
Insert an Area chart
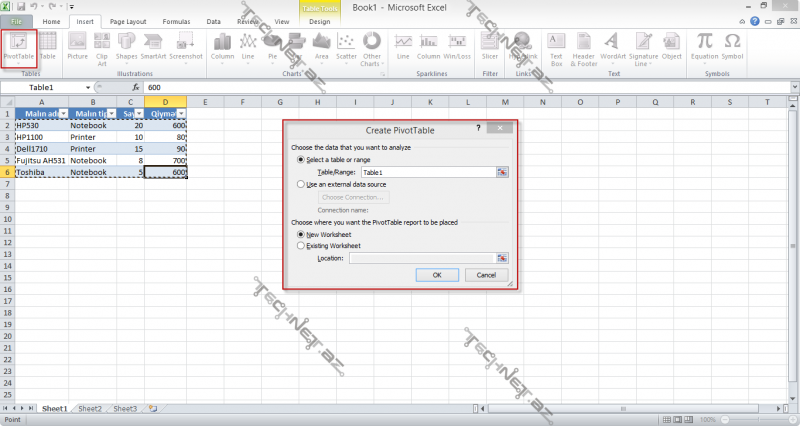(321, 47)
